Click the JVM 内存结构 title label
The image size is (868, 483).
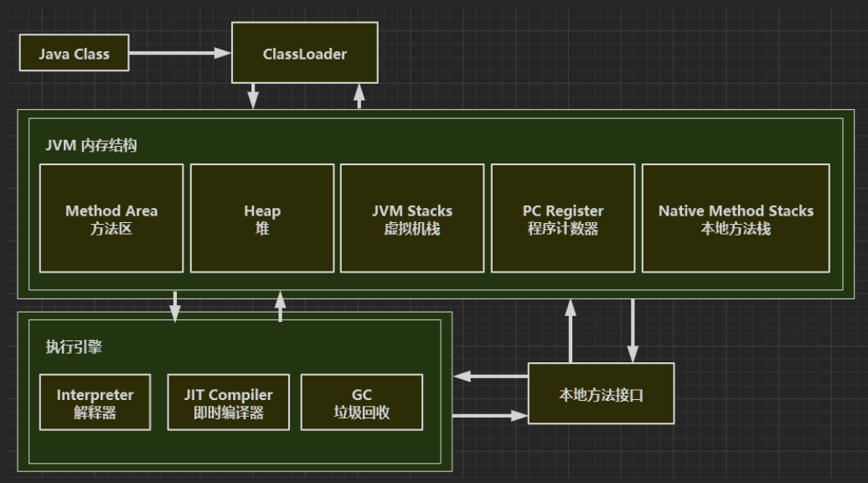tap(91, 145)
